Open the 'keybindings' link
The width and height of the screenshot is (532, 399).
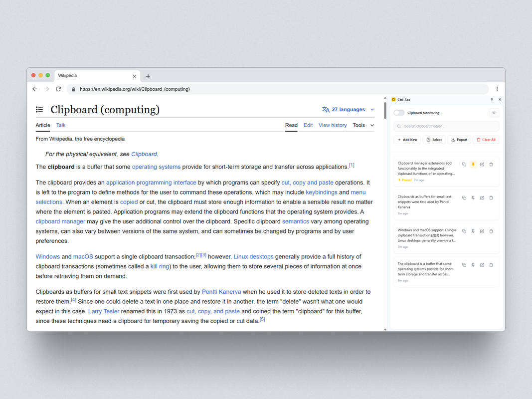(321, 193)
